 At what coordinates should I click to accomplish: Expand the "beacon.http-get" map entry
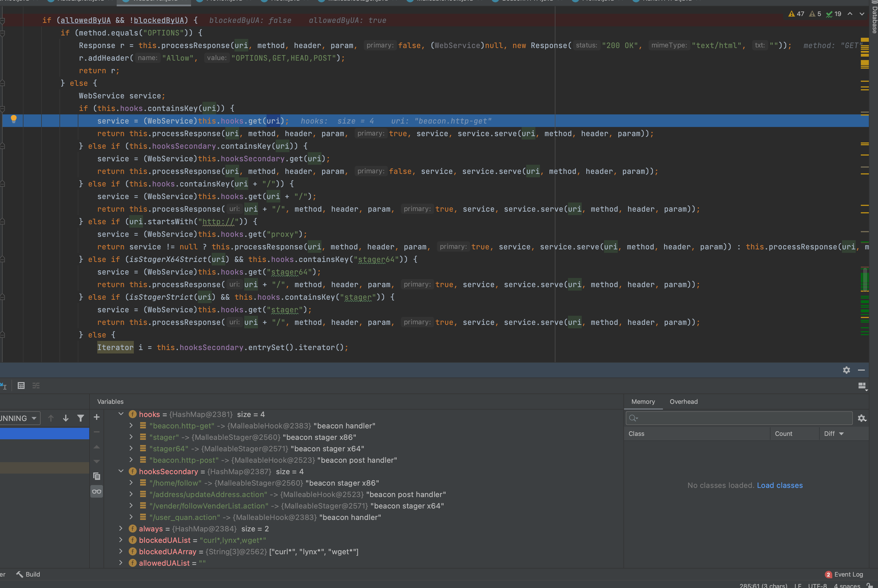[131, 426]
